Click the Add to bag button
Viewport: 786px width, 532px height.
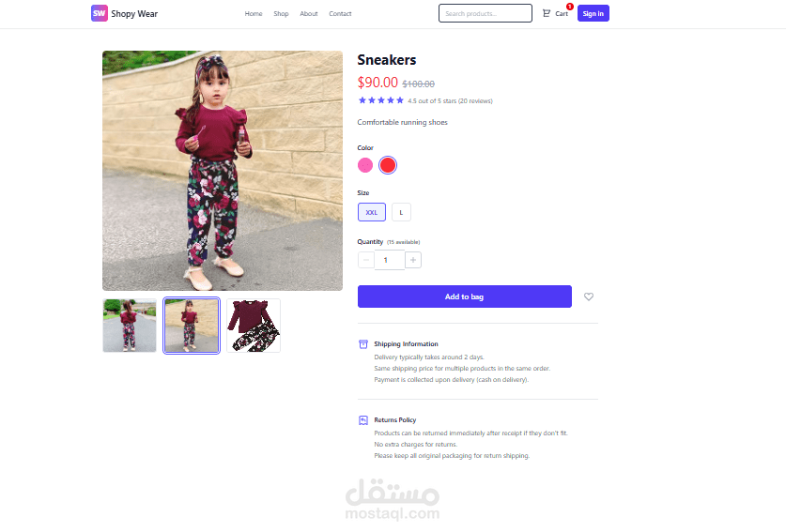465,296
